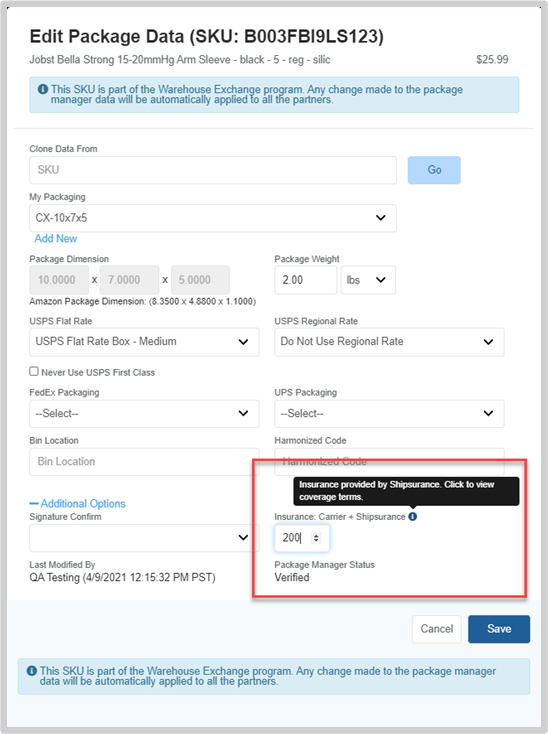548x734 pixels.
Task: Open the Signature Confirm dropdown
Action: (144, 537)
